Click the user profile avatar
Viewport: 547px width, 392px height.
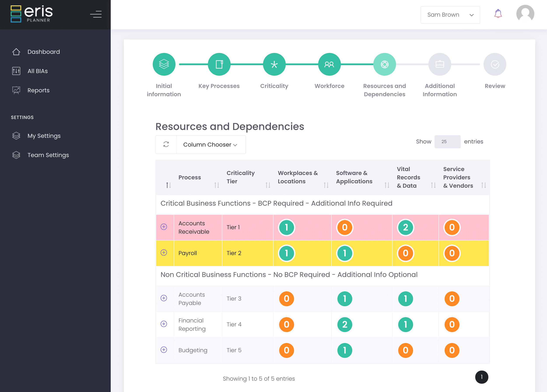click(525, 14)
